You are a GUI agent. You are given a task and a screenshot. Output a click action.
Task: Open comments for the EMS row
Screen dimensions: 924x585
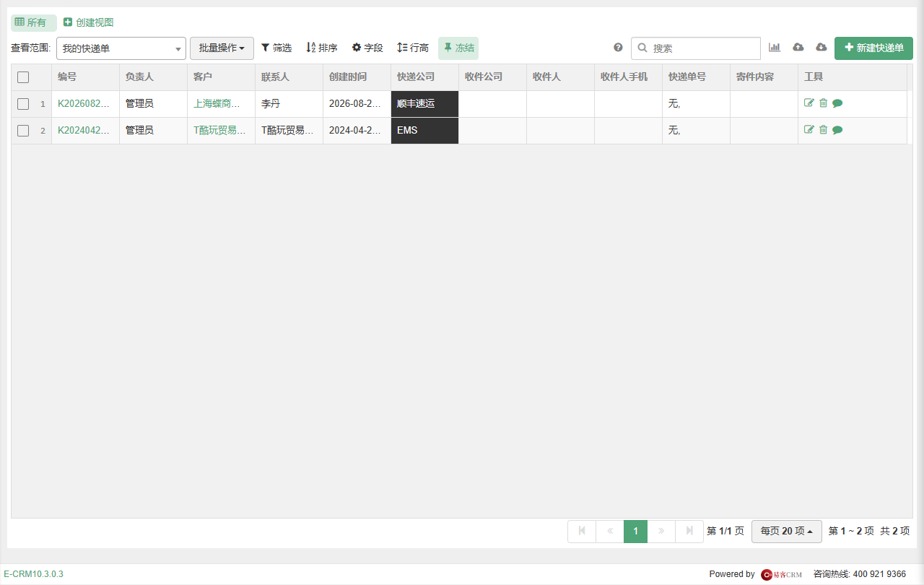point(837,130)
